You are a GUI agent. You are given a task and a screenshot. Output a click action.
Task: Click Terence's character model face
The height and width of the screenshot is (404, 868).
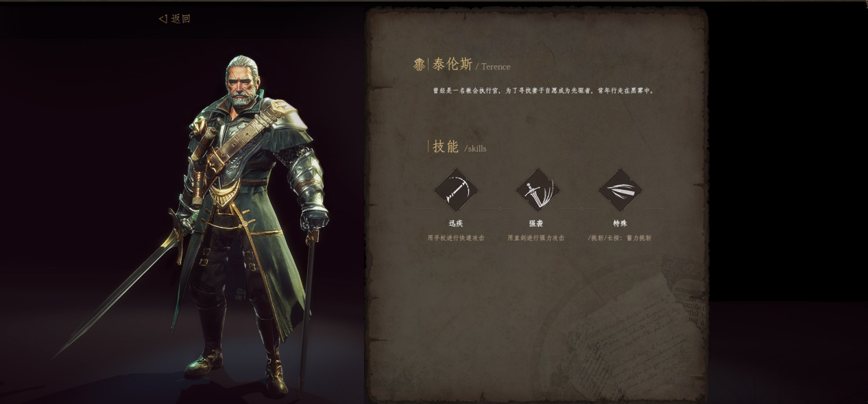241,87
